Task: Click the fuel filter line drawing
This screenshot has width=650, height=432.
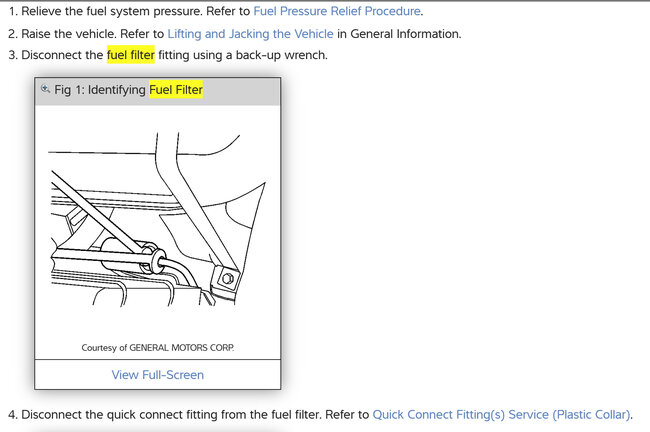Action: (157, 220)
